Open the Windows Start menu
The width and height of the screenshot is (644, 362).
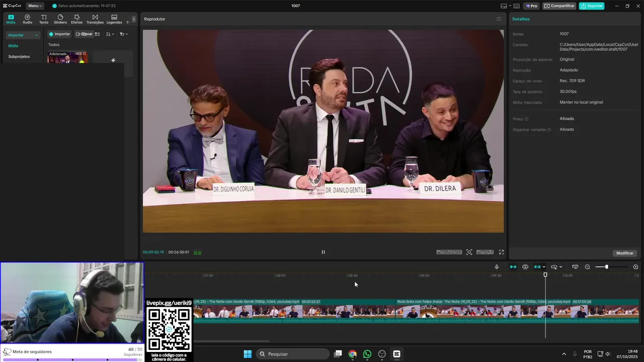point(248,354)
